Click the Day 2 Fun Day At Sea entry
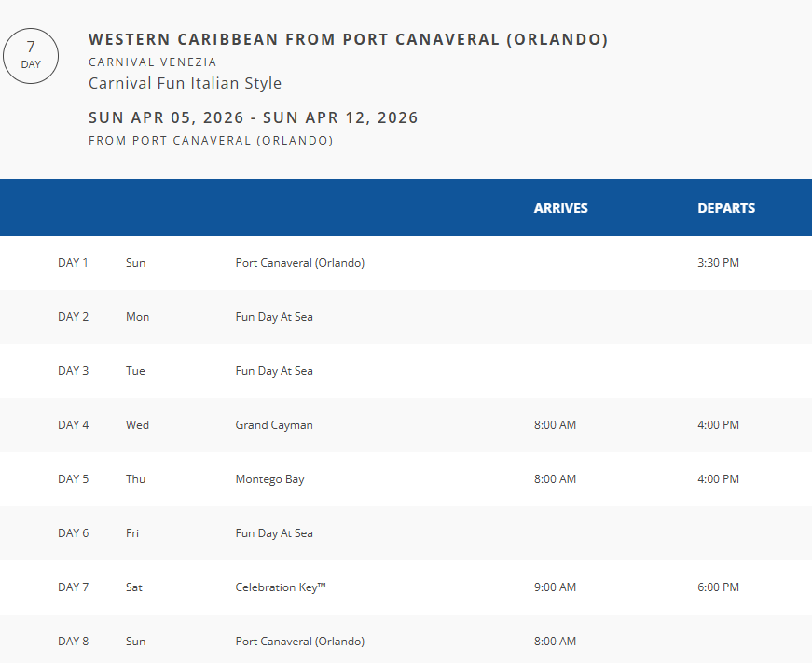This screenshot has height=663, width=812. tap(274, 317)
